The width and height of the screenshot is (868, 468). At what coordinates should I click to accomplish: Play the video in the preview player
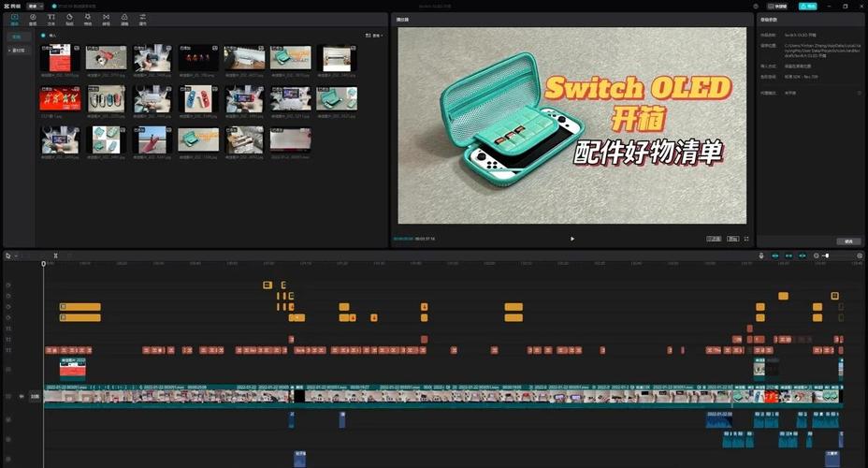572,239
